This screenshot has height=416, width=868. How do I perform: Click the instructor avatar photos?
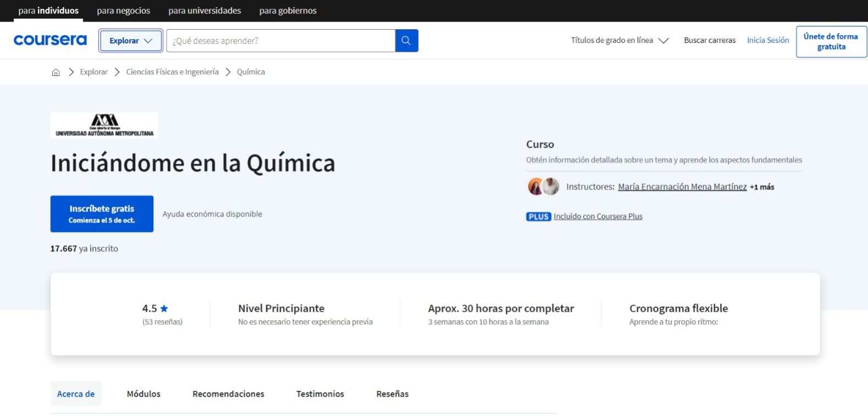[543, 187]
